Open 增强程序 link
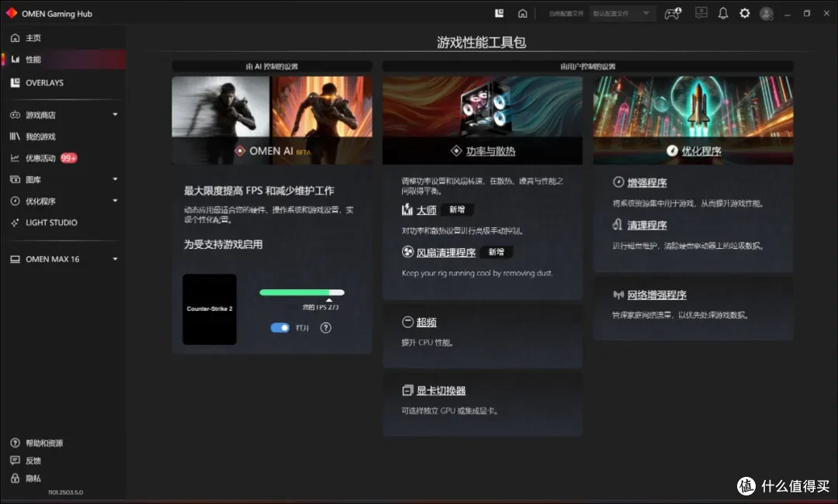Screen dimensions: 838x504 (x=647, y=182)
